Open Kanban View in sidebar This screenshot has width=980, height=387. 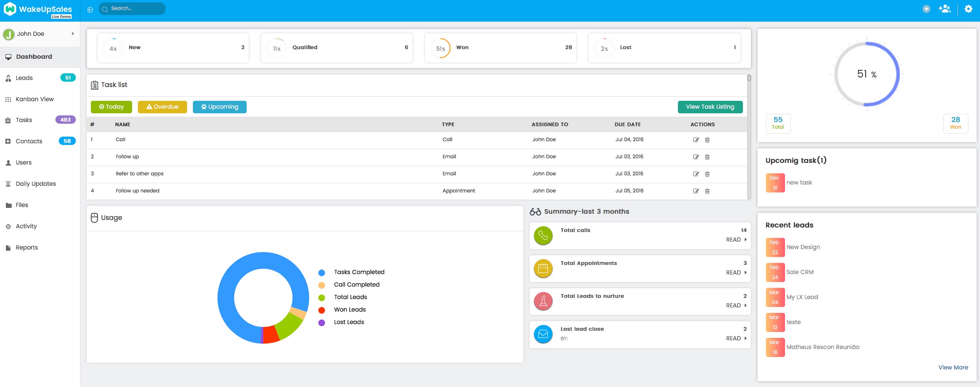(x=35, y=99)
